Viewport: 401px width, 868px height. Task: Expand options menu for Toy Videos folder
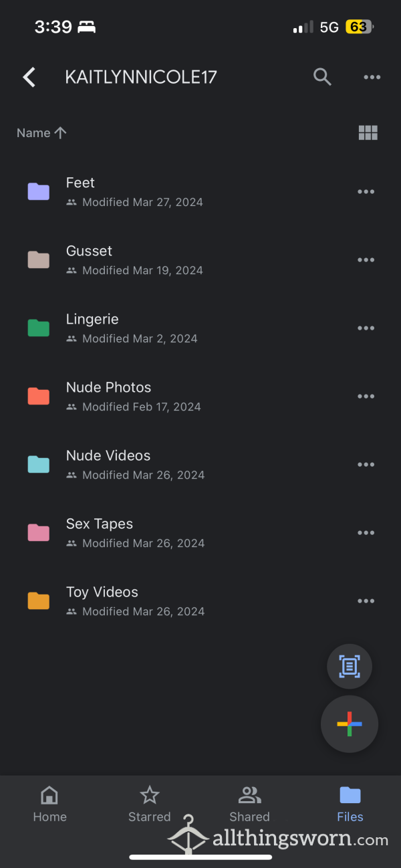point(366,601)
